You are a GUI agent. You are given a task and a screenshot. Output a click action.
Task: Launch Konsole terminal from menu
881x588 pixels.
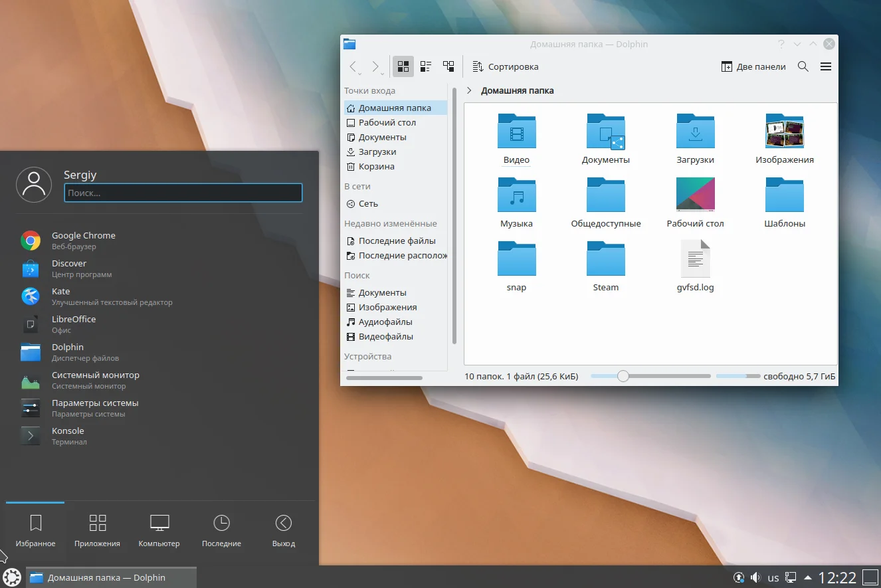68,435
